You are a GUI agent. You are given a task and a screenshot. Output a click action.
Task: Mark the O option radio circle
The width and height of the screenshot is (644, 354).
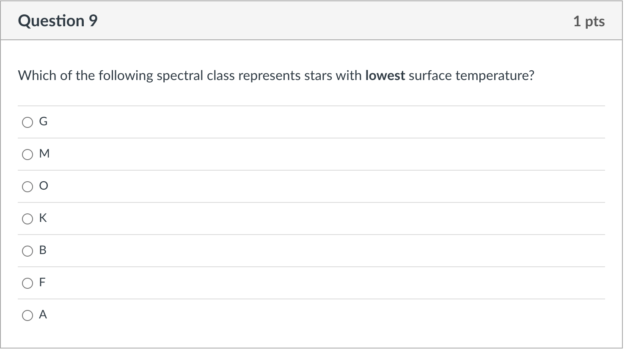(28, 187)
